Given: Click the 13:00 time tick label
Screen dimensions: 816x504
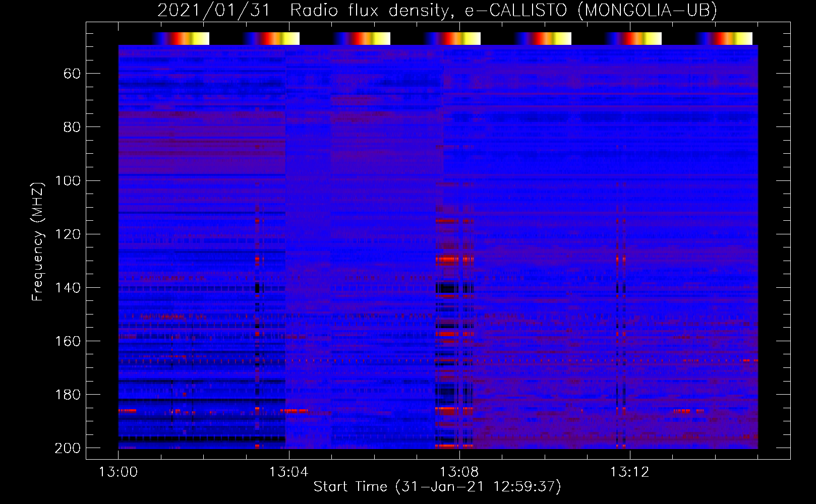Looking at the screenshot, I should [118, 472].
